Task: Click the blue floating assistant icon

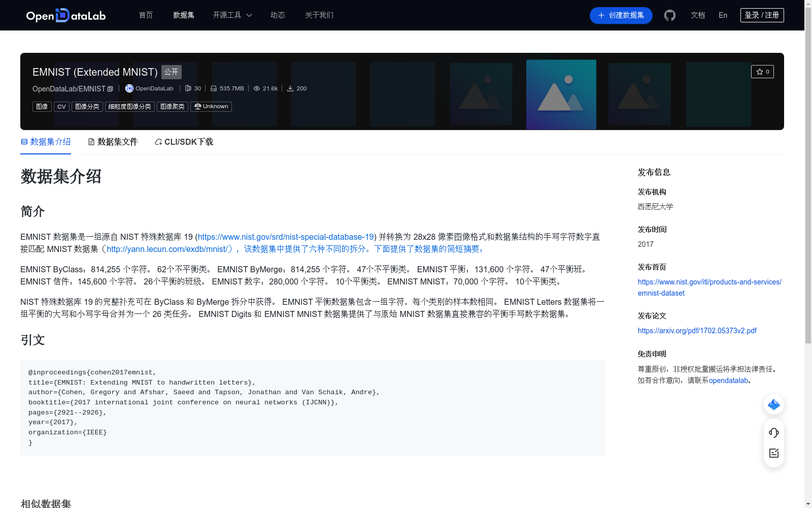Action: click(774, 404)
